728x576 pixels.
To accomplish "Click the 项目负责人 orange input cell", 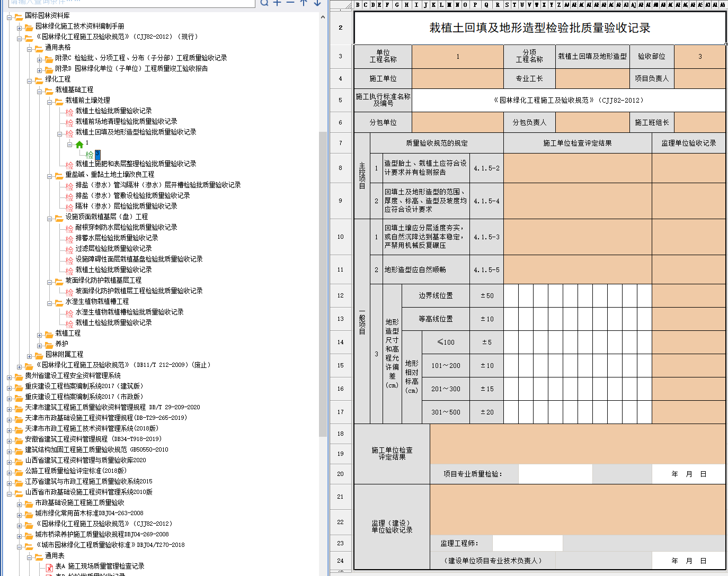I will (699, 78).
